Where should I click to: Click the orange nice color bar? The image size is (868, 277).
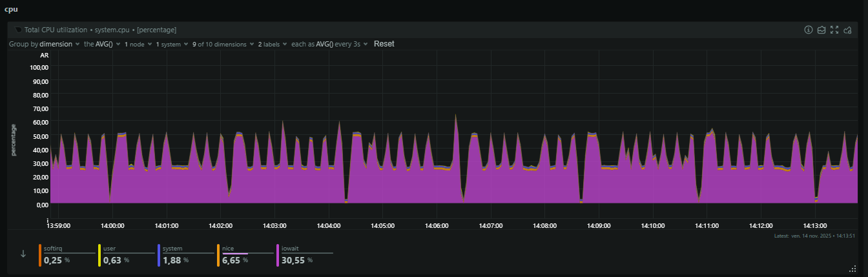point(218,255)
